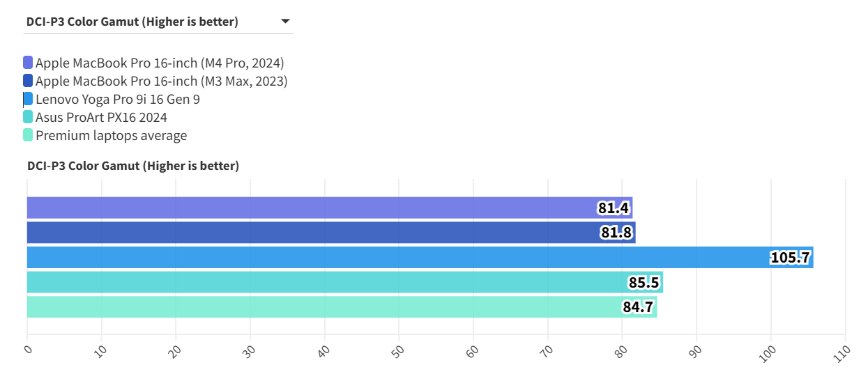Toggle the Asus ProArt PX16 2024 series label
This screenshot has width=868, height=374.
[x=101, y=117]
